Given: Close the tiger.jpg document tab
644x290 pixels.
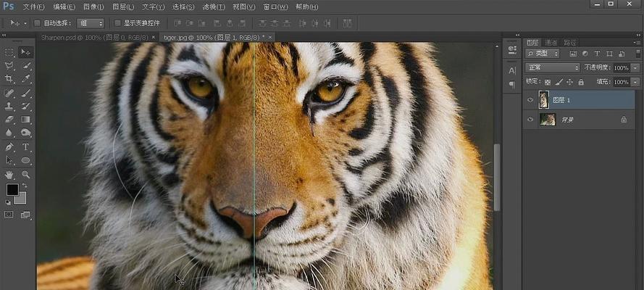Looking at the screenshot, I should pyautogui.click(x=269, y=38).
